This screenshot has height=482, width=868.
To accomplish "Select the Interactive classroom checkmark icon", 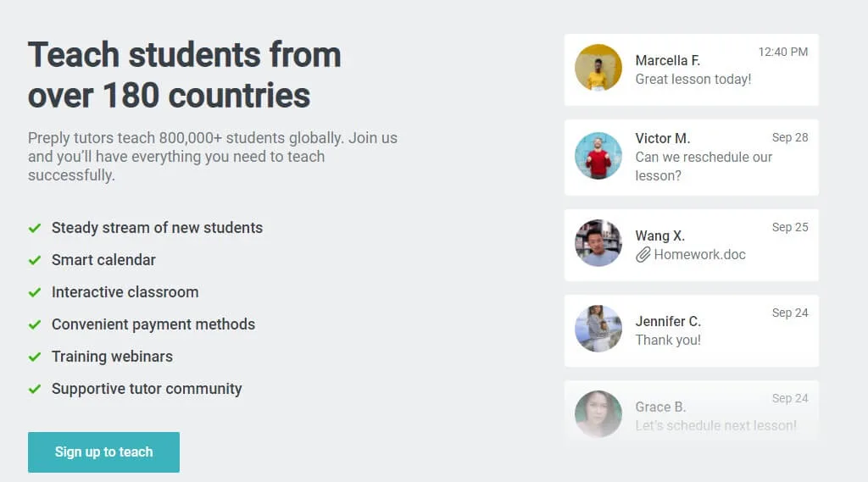I will [x=35, y=292].
